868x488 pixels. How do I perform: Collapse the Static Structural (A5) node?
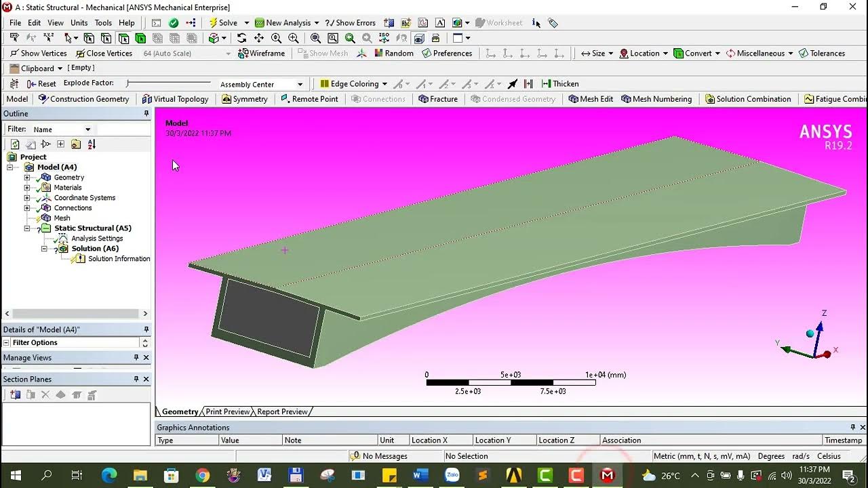(x=27, y=228)
